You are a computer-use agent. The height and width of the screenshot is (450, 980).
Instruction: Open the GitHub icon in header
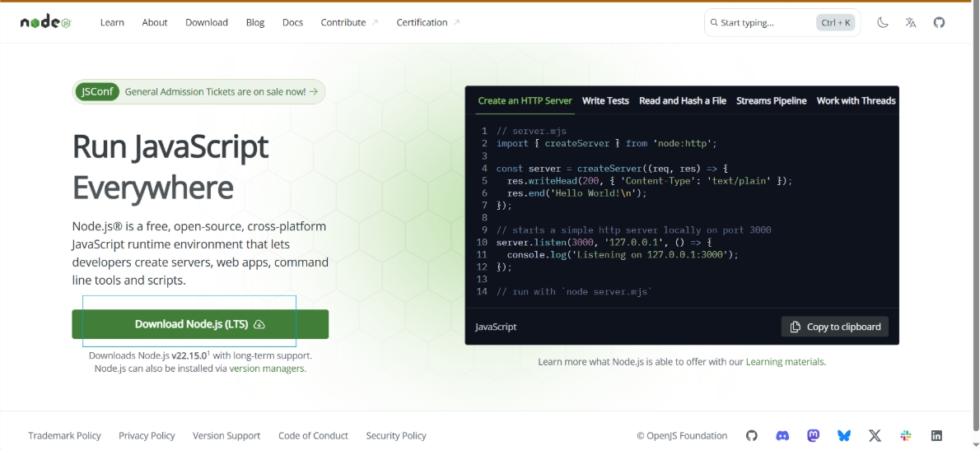coord(939,22)
